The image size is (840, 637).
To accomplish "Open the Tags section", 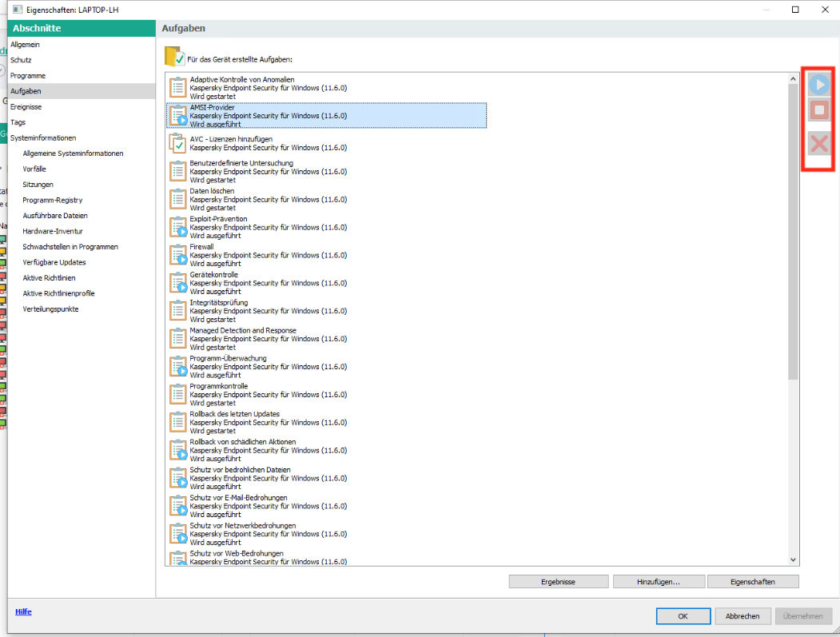I will click(x=18, y=122).
